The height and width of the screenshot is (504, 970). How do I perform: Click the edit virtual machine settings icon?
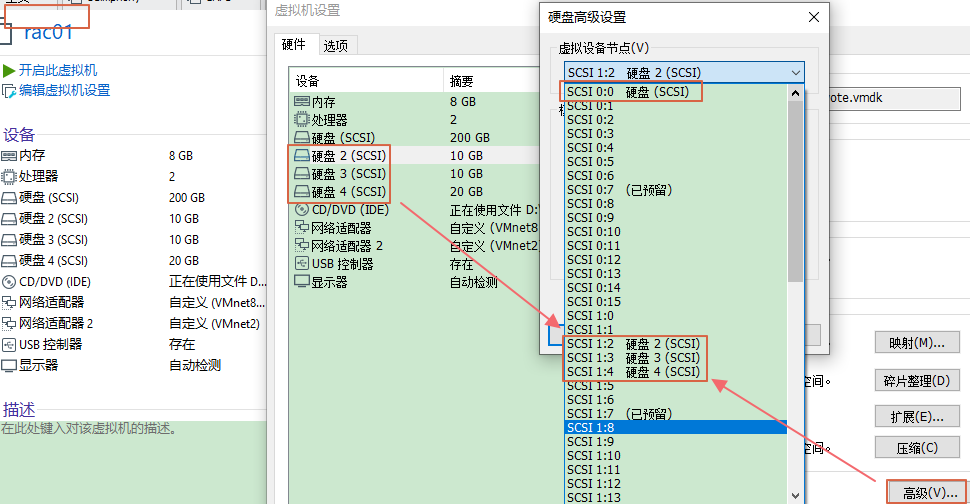click(9, 90)
